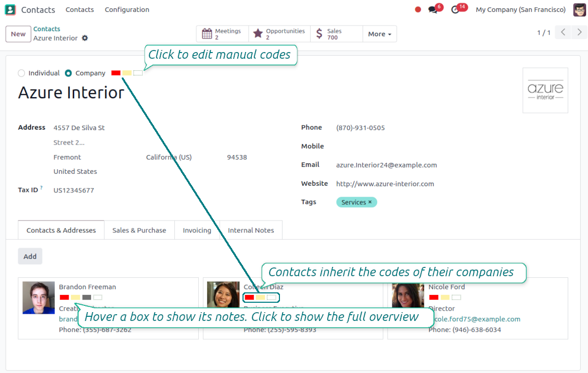588x373 pixels.
Task: Click the Meetings calendar icon
Action: point(207,34)
